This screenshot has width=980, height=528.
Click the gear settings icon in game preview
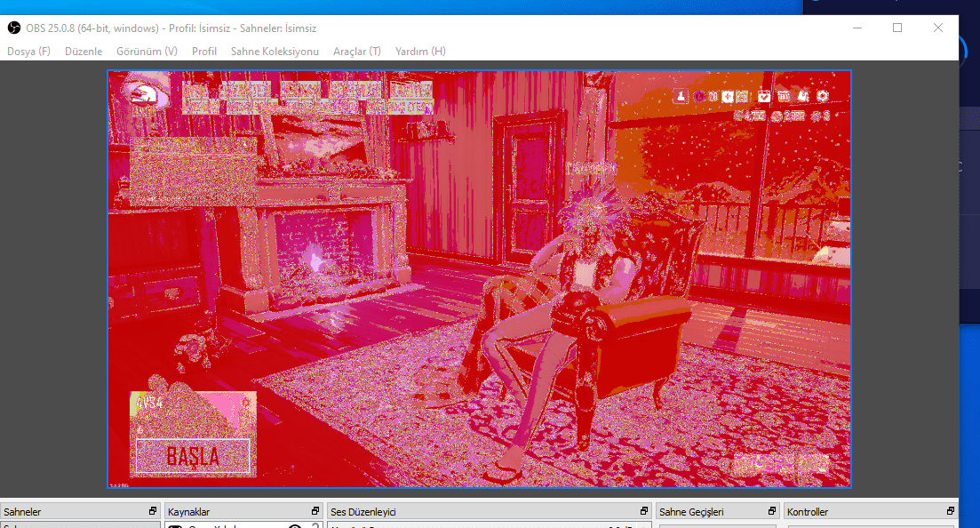click(823, 96)
